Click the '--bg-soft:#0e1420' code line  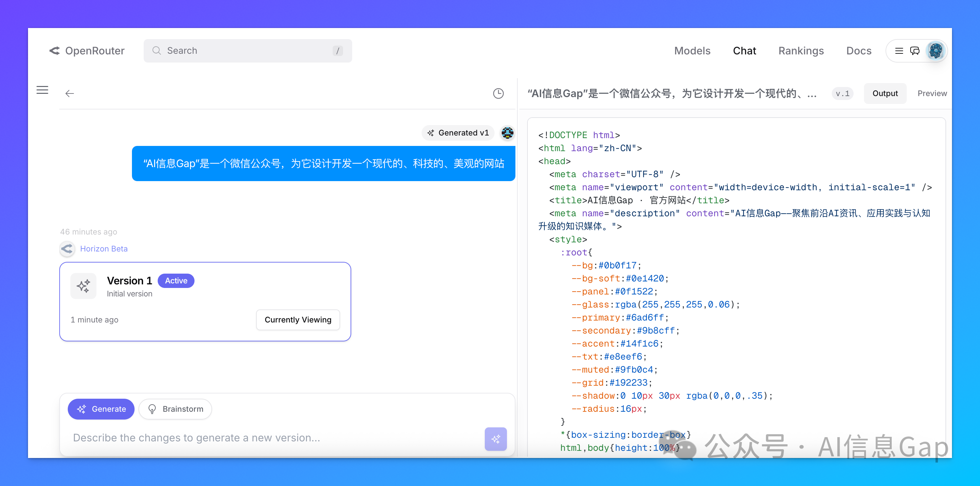tap(620, 279)
